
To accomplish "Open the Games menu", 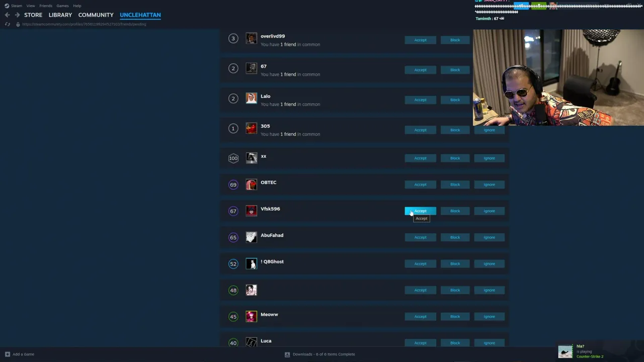I will (x=62, y=6).
